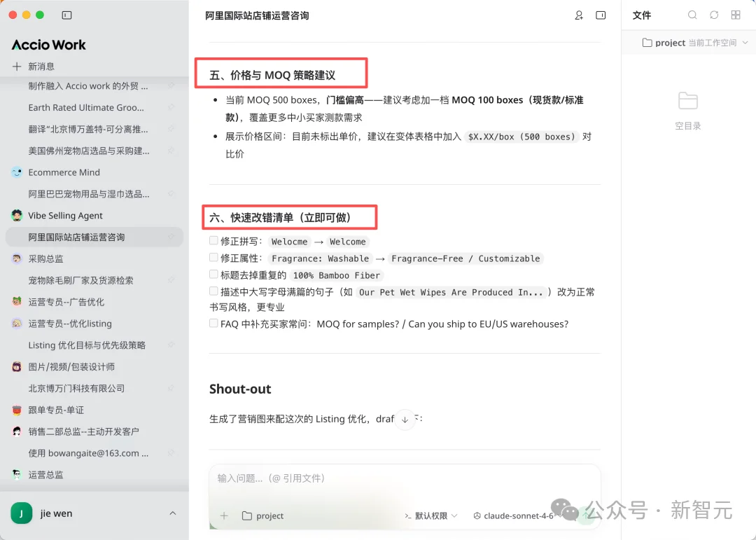Click the claude-sonnet-4-6 model icon
Screen dimensions: 756x540
tap(477, 515)
